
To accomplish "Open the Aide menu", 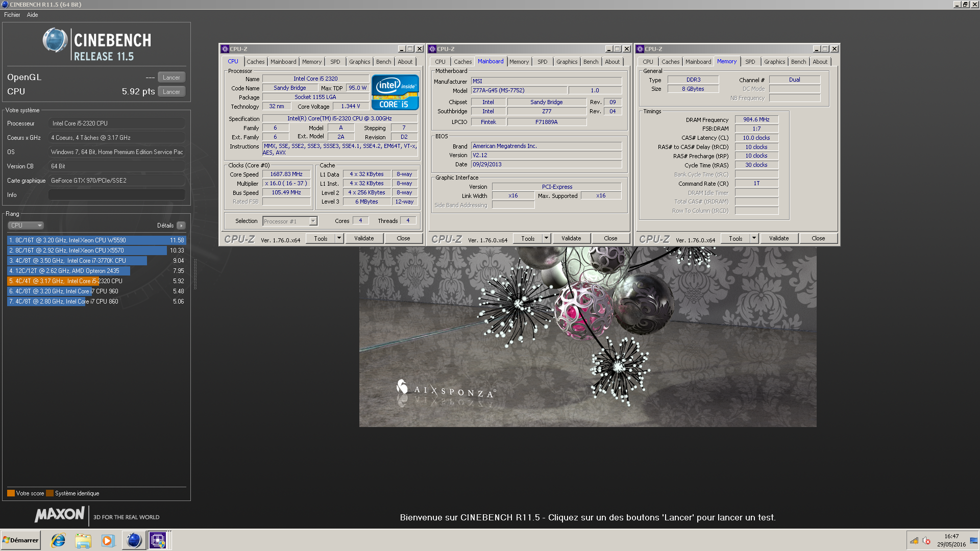I will coord(32,15).
